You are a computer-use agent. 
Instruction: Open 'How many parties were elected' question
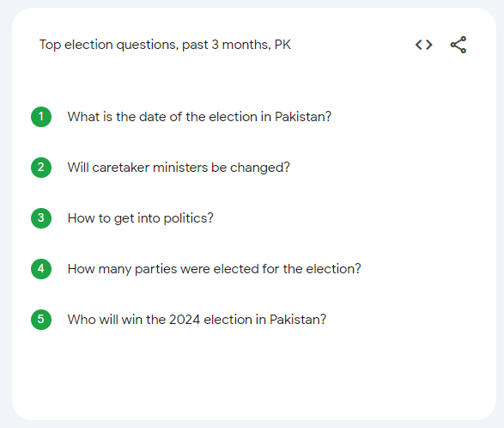(x=215, y=269)
